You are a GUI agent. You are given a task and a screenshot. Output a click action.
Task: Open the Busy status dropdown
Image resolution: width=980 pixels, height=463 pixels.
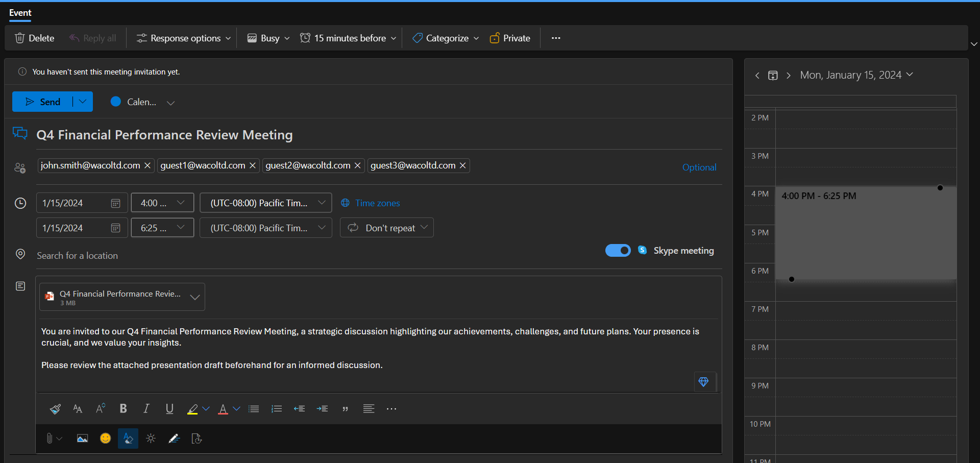(x=269, y=38)
